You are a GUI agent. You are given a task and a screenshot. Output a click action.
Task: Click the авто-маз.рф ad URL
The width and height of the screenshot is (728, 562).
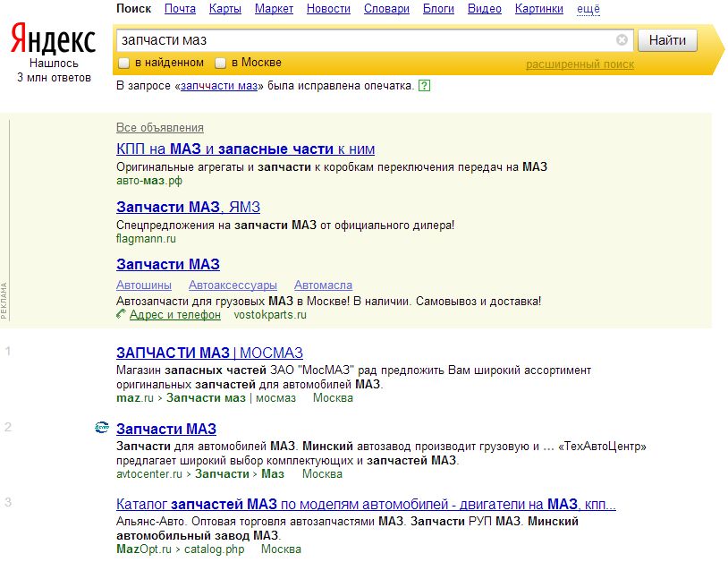click(149, 181)
